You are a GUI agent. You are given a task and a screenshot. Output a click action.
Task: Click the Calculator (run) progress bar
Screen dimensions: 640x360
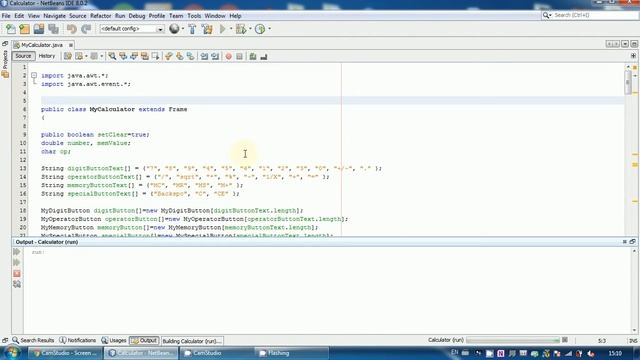tap(513, 340)
